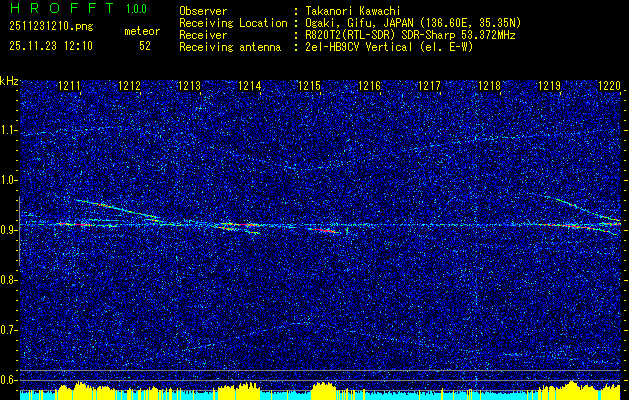Click time axis marker 1214
The height and width of the screenshot is (400, 629).
(250, 85)
